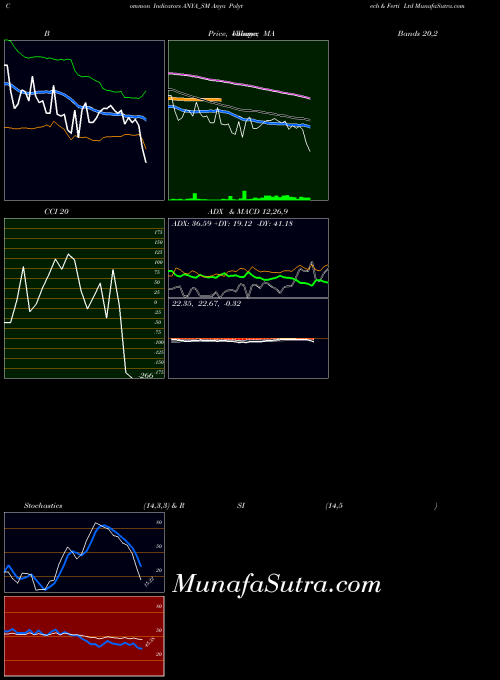Open the Price, Volume, MA chart panel
500x680 pixels.
coord(248,120)
